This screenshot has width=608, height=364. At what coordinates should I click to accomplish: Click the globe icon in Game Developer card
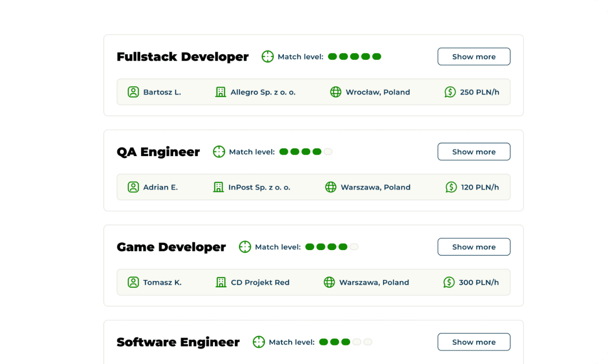(329, 282)
